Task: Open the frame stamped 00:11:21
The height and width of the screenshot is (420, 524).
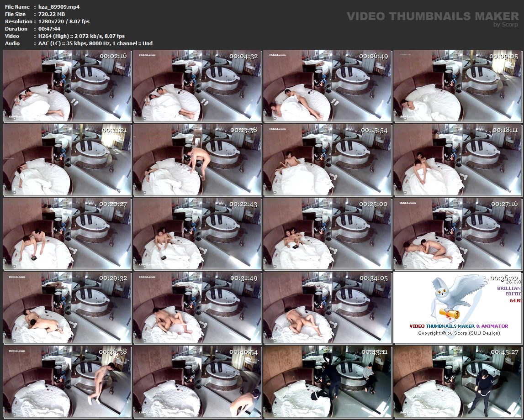Action: 67,160
